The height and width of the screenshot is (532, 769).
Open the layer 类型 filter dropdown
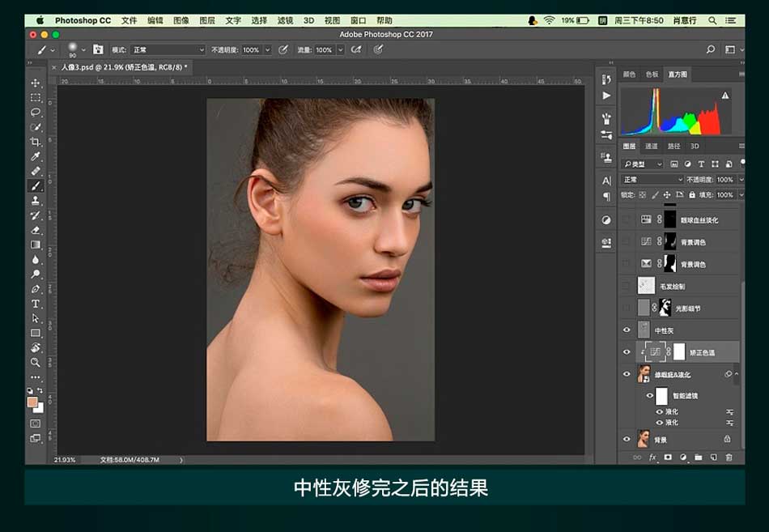pyautogui.click(x=644, y=164)
